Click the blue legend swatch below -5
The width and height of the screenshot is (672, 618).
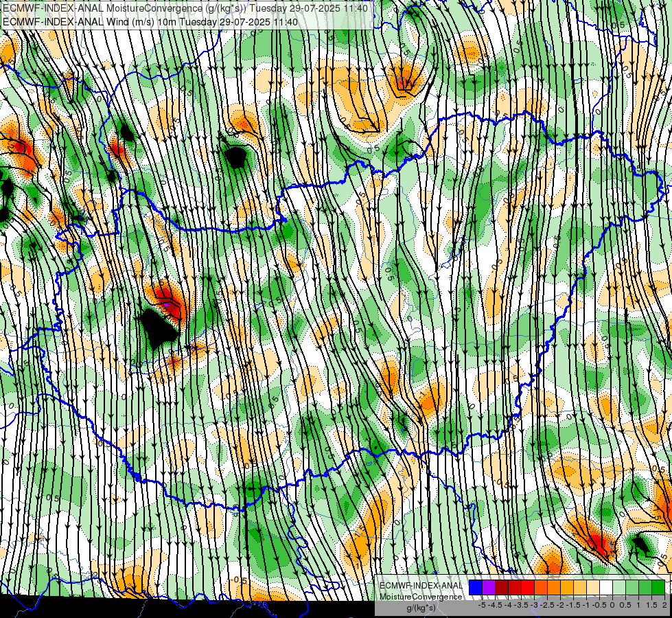point(476,588)
